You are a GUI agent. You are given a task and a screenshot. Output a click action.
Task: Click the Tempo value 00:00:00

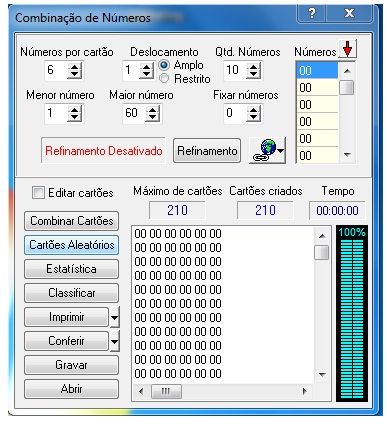(337, 211)
